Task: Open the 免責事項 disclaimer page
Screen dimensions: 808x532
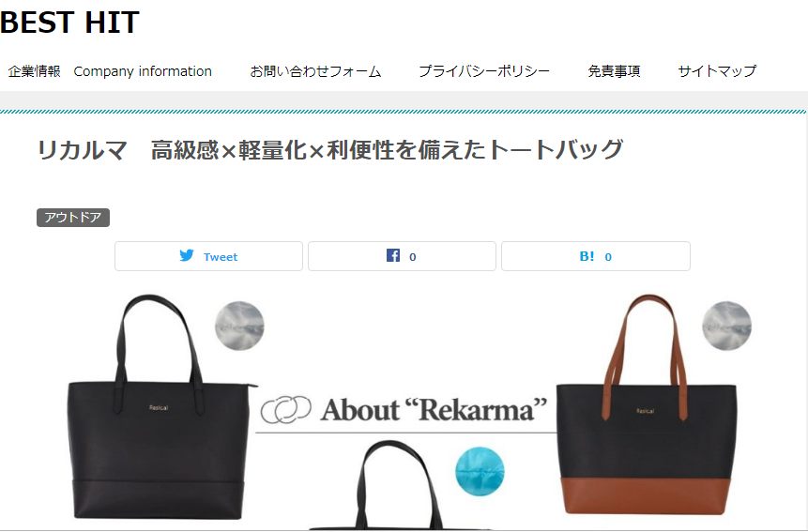Action: pos(614,71)
